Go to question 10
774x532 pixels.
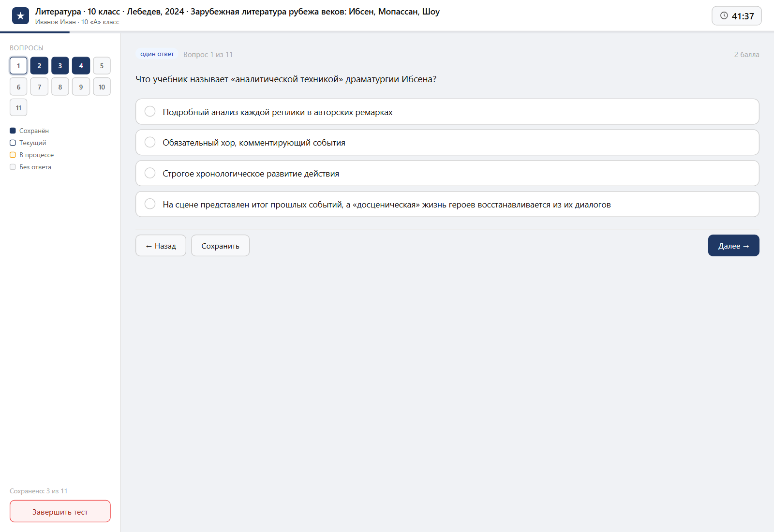coord(102,87)
